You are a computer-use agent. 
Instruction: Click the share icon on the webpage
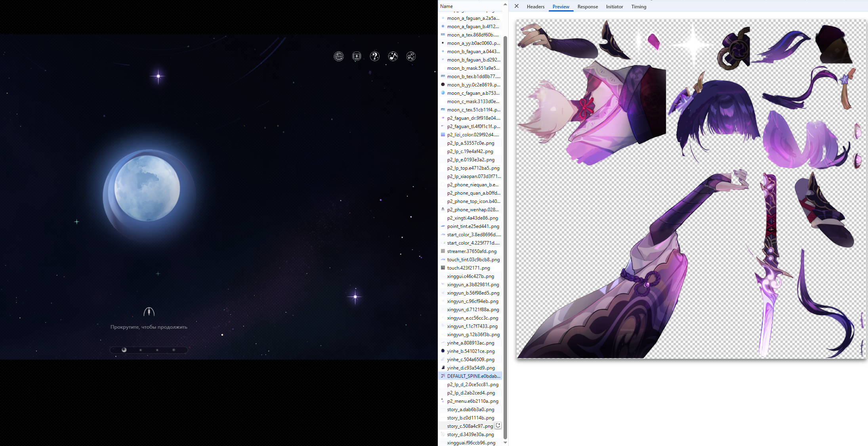coord(411,56)
